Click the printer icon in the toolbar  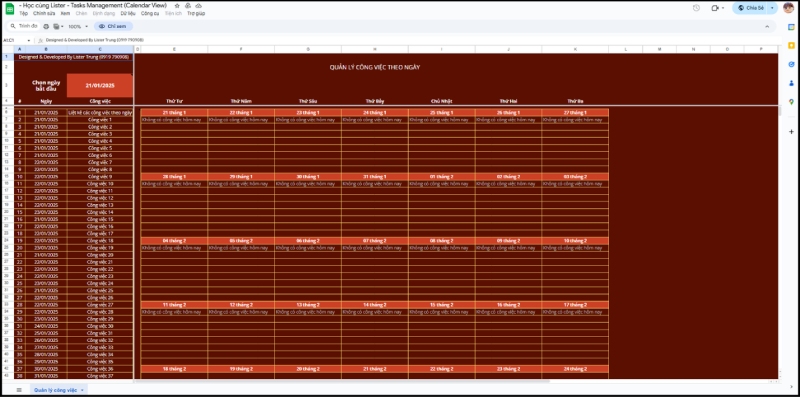[x=46, y=26]
